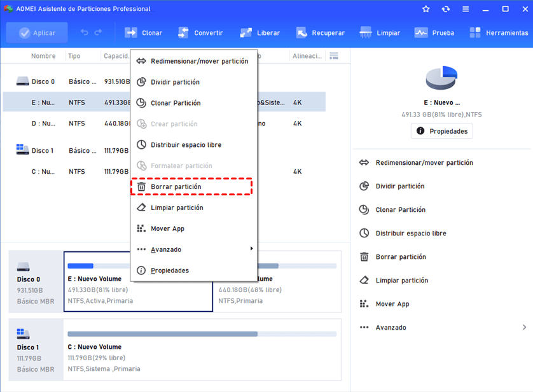Click the undo arrow in the toolbar
Screen dimensions: 533x392
[85, 32]
